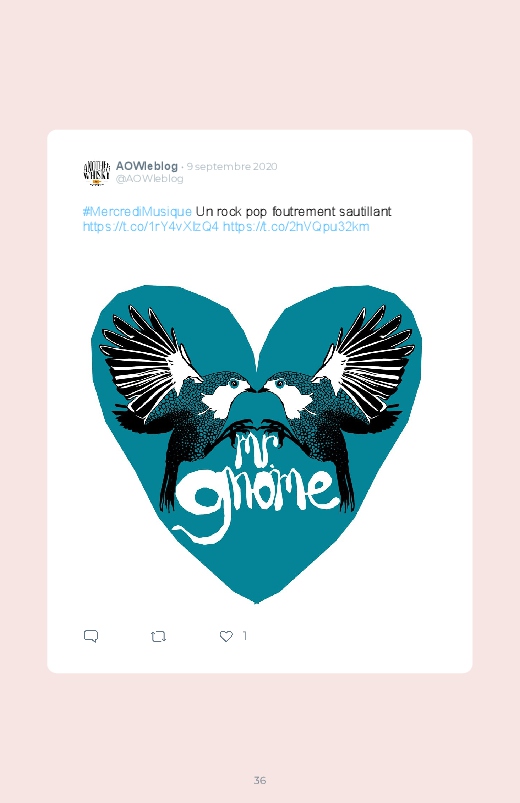This screenshot has height=803, width=520.
Task: Open the link https://t.co/1rY4vXlzQ4
Action: click(x=151, y=227)
